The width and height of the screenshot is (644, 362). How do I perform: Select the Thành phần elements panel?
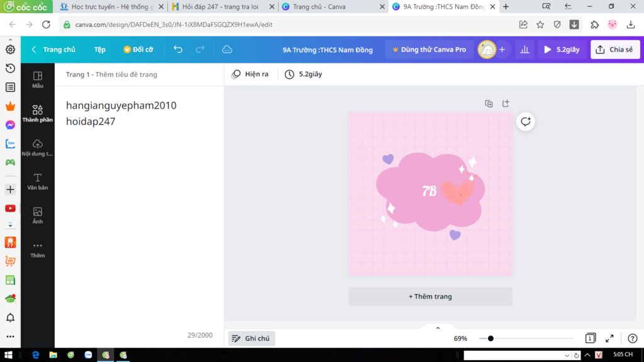[37, 113]
